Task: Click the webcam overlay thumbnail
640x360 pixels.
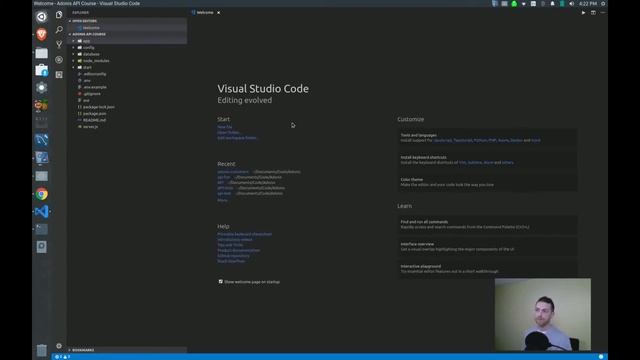Action: coord(543,314)
